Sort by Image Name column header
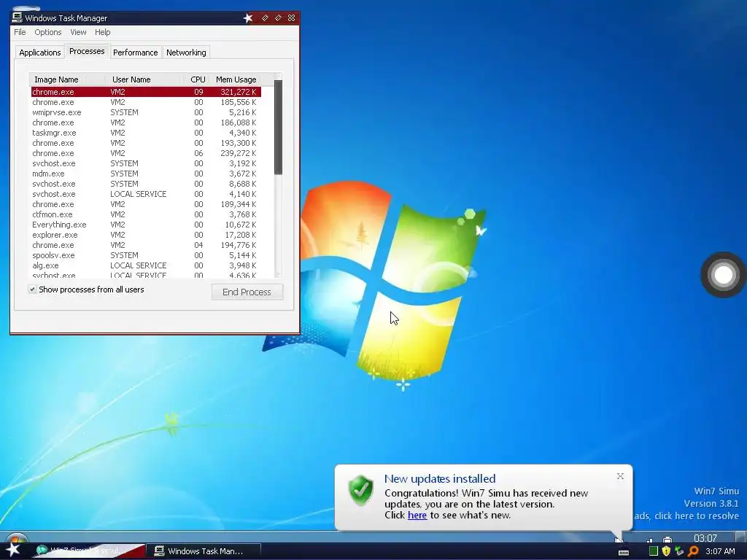The image size is (747, 560). [67, 79]
